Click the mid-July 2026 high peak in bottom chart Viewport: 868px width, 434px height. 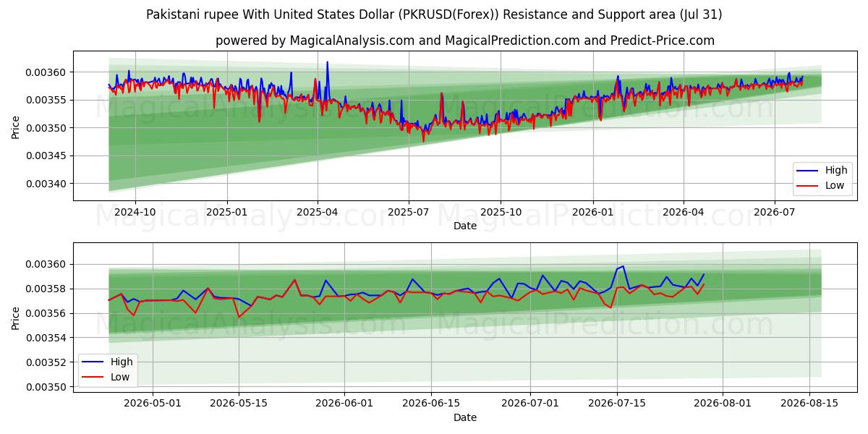(x=623, y=266)
